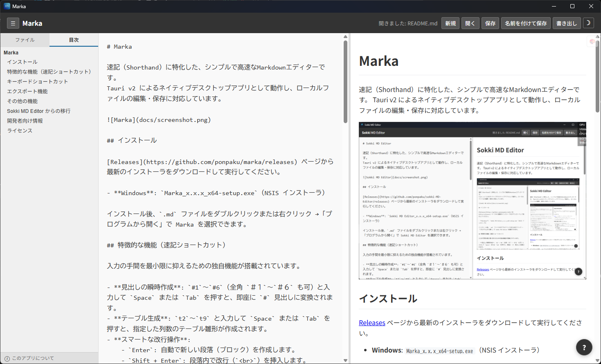The image size is (601, 364).
Task: Open the palette theme picker above the preview
Action: 592,41
